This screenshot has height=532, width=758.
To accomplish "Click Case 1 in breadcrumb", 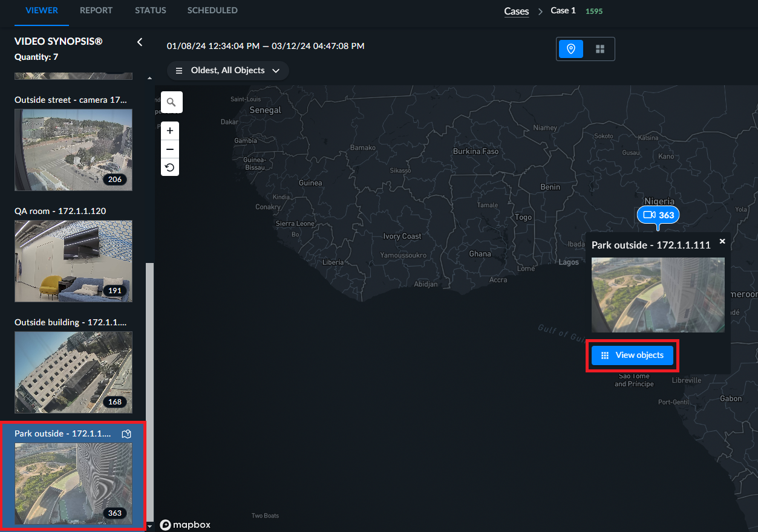I will [x=563, y=11].
